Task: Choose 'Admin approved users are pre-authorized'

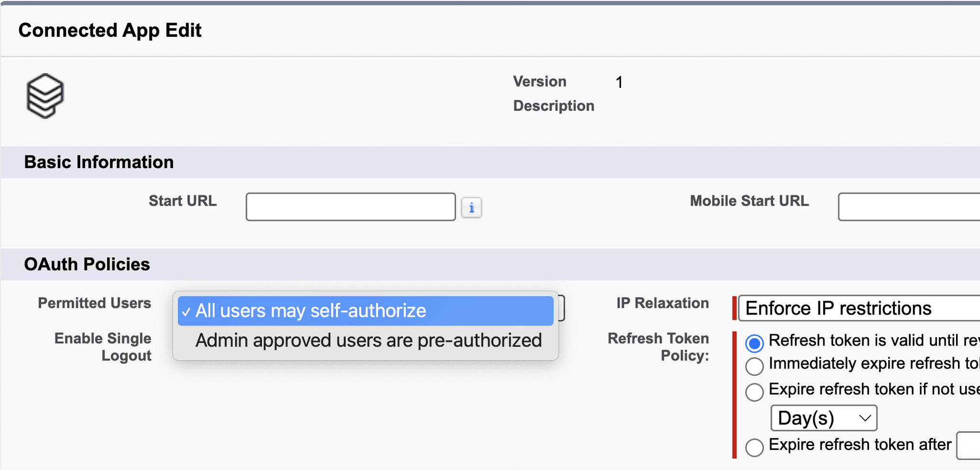Action: coord(368,340)
